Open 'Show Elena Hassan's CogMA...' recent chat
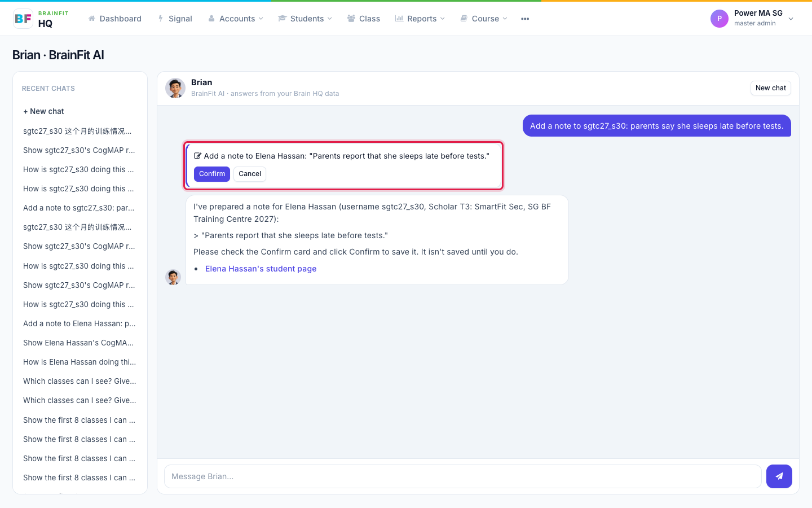 pyautogui.click(x=80, y=343)
